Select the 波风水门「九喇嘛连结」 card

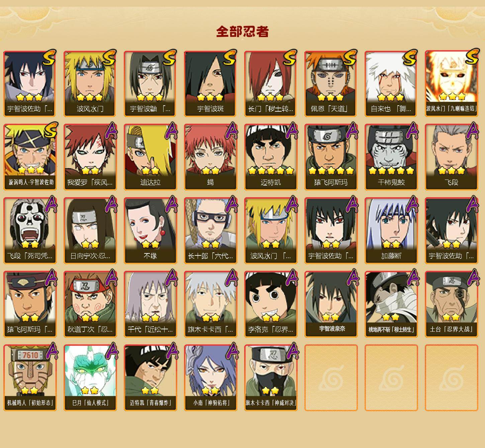(x=451, y=84)
